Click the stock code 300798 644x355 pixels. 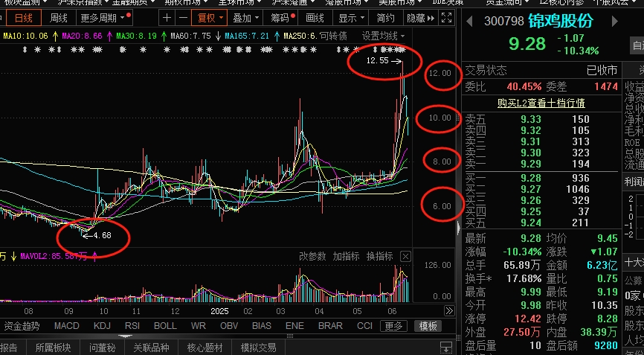[x=504, y=21]
